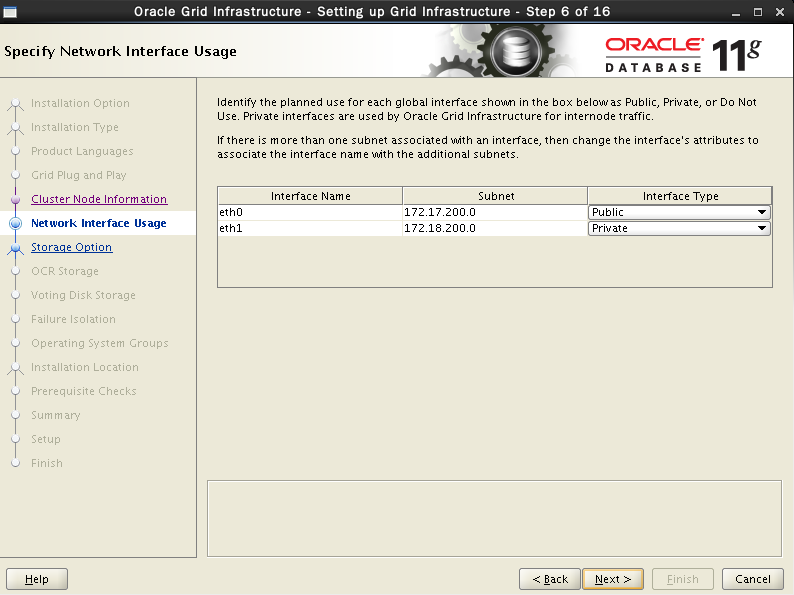The image size is (794, 595).
Task: Select the Network Interface Usage step
Action: pyautogui.click(x=99, y=223)
